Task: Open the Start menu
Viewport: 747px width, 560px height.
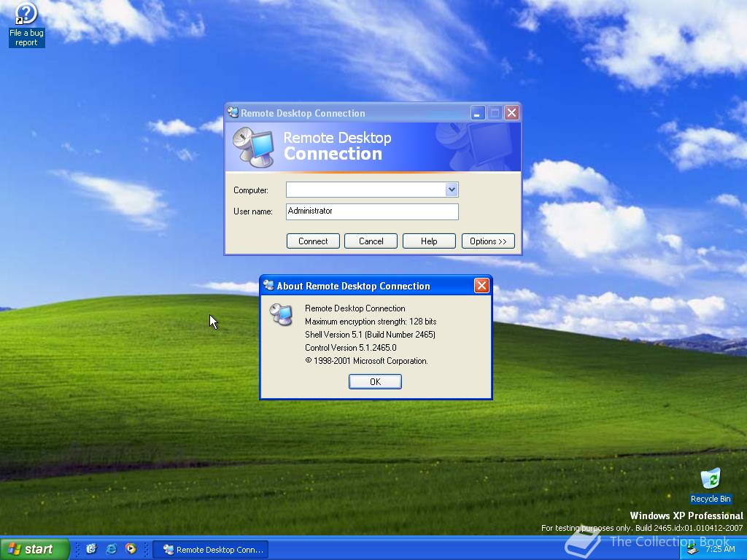Action: click(34, 549)
